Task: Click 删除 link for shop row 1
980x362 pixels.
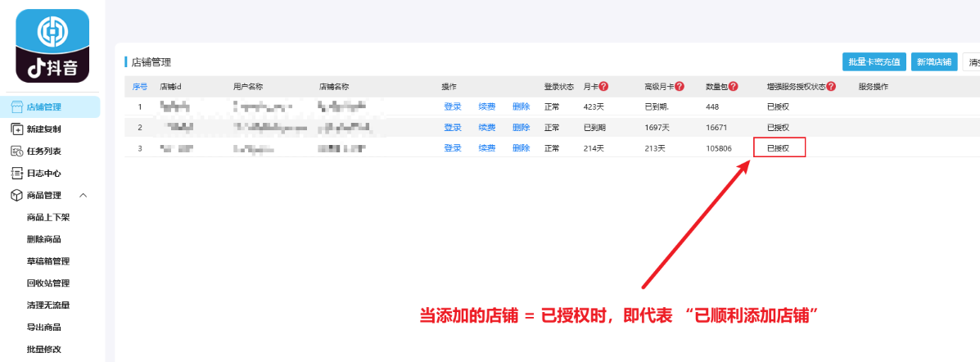Action: 522,107
